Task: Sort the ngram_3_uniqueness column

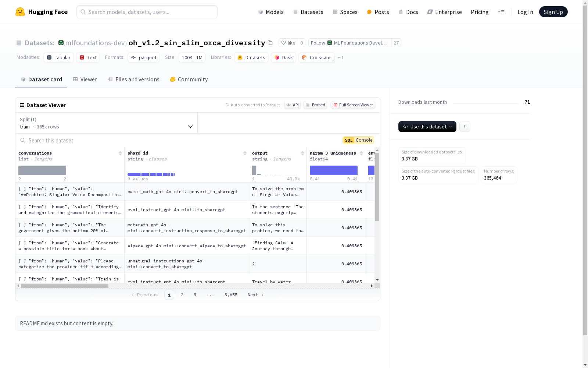Action: [361, 153]
